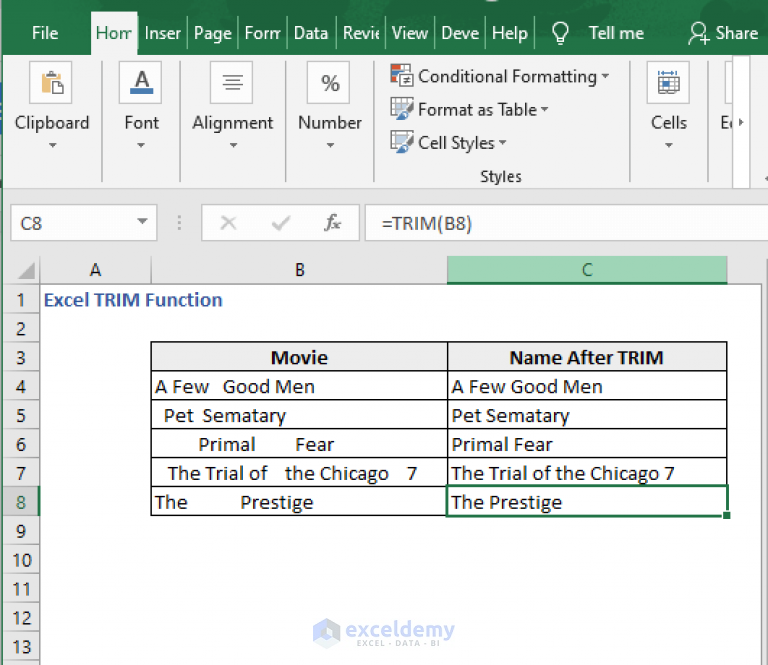Show more ribbon groups with right arrow
Image resolution: width=768 pixels, height=665 pixels.
[741, 122]
